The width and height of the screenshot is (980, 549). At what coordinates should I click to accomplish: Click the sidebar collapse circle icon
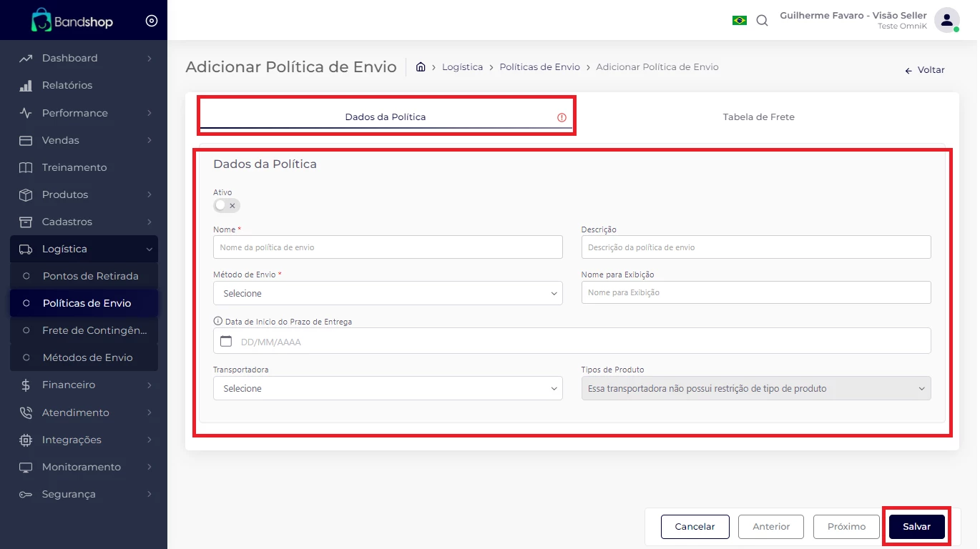[151, 21]
